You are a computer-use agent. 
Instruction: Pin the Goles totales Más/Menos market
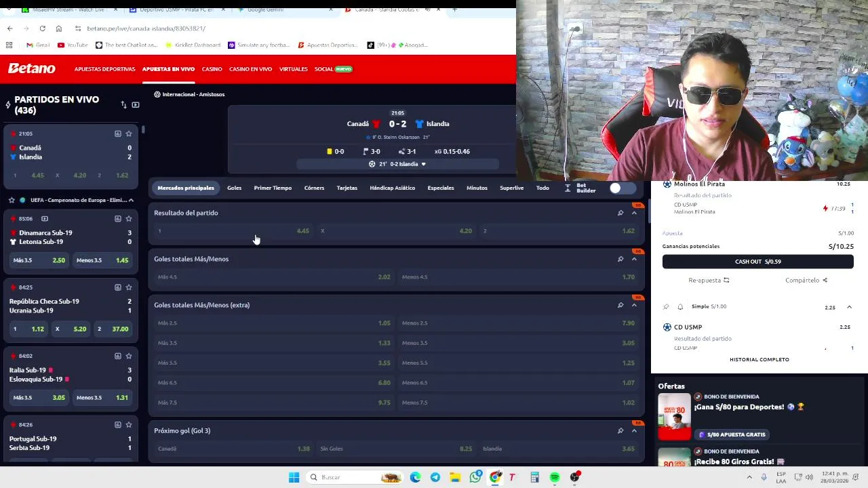point(620,259)
